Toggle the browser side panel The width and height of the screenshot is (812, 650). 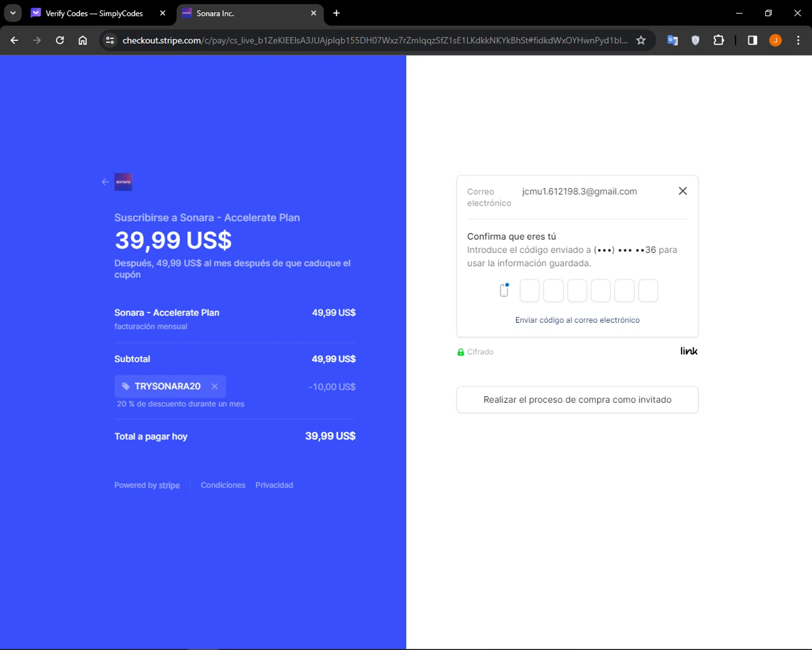pos(752,40)
